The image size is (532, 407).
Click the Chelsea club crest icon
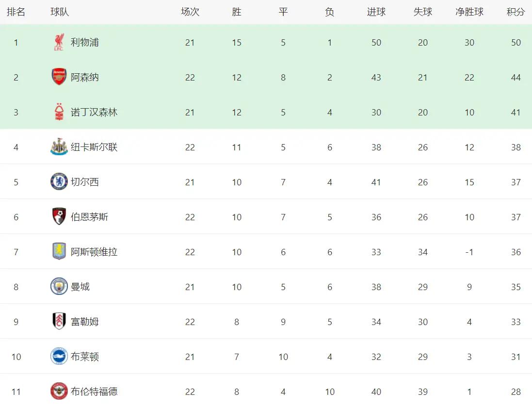point(59,182)
